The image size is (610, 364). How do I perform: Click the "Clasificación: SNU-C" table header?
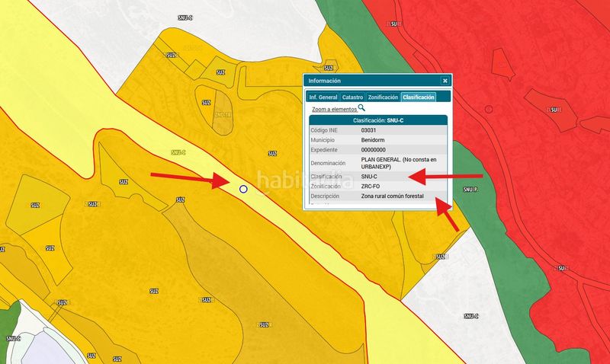point(378,120)
